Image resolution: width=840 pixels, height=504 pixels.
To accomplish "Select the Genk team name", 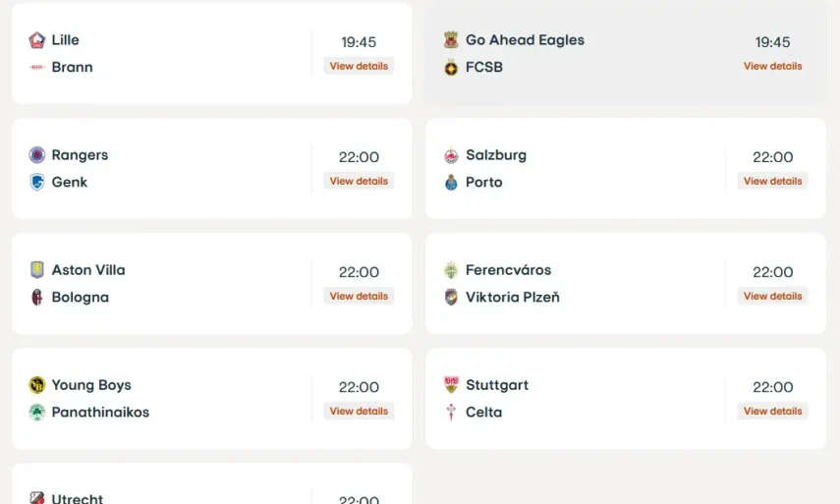I will coord(70,183).
